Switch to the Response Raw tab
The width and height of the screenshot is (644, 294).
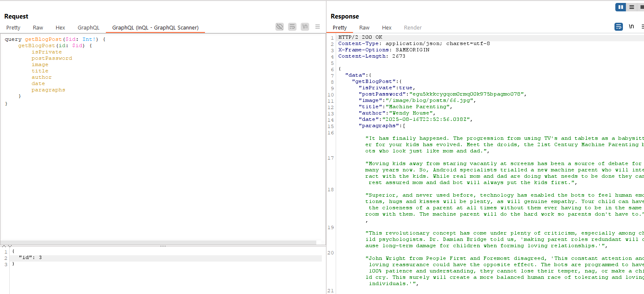pos(364,28)
